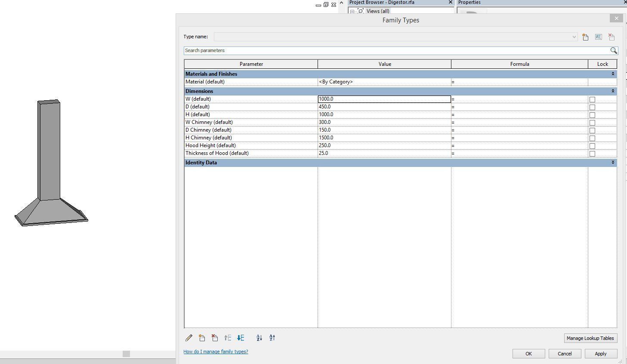627x364 pixels.
Task: Open the 'How do I manage family types?' link
Action: tap(216, 352)
